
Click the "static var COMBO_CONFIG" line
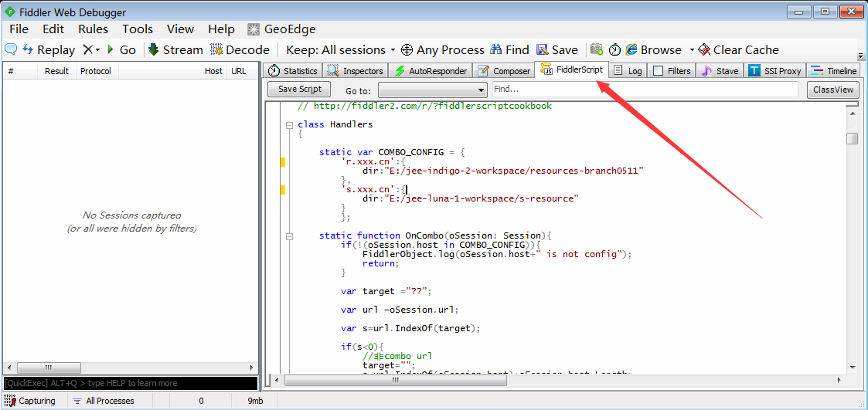point(393,152)
